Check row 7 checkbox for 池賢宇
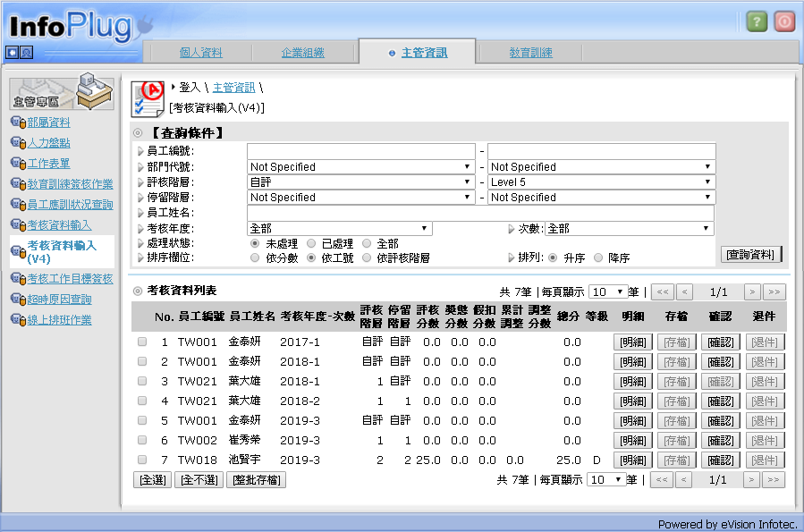804x532 pixels. click(142, 460)
